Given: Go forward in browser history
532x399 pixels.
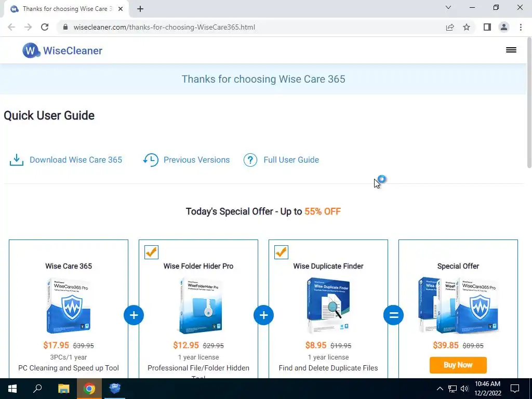Looking at the screenshot, I should tap(28, 27).
